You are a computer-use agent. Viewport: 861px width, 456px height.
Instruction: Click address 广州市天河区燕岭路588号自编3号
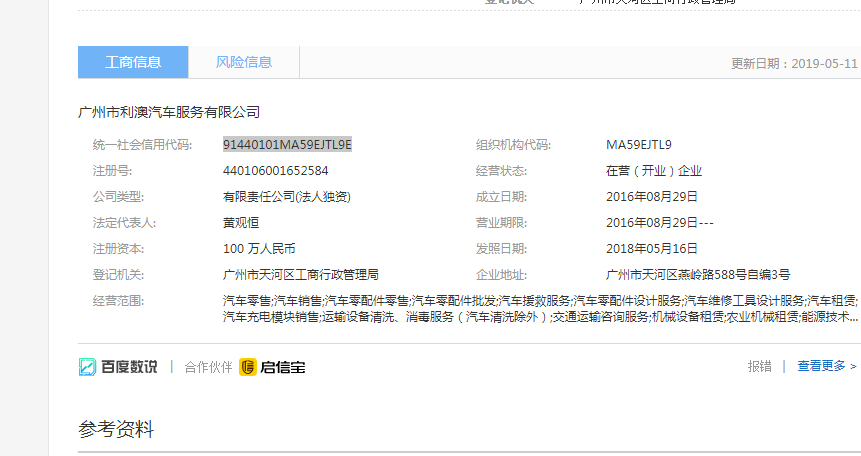pyautogui.click(x=698, y=275)
